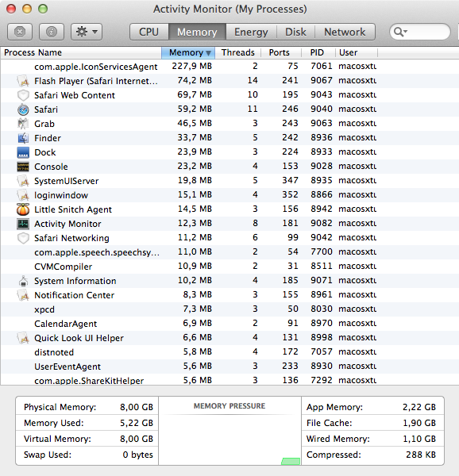Click the Quit Process toolbar button
This screenshot has height=476, width=459.
click(x=20, y=32)
